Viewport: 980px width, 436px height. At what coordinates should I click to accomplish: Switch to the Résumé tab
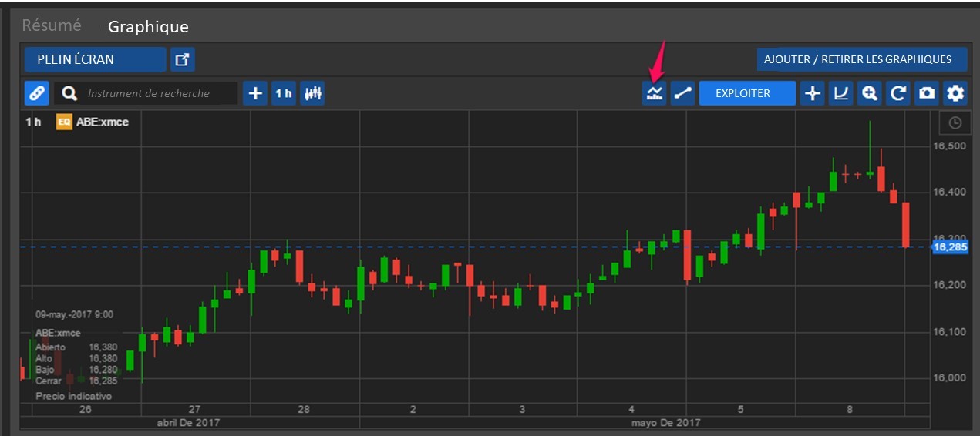(51, 25)
